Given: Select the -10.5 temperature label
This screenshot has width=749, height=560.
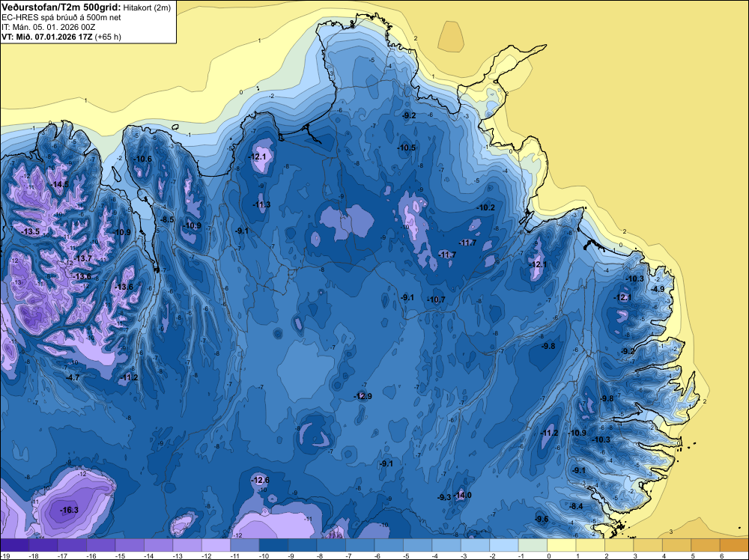Looking at the screenshot, I should (407, 148).
